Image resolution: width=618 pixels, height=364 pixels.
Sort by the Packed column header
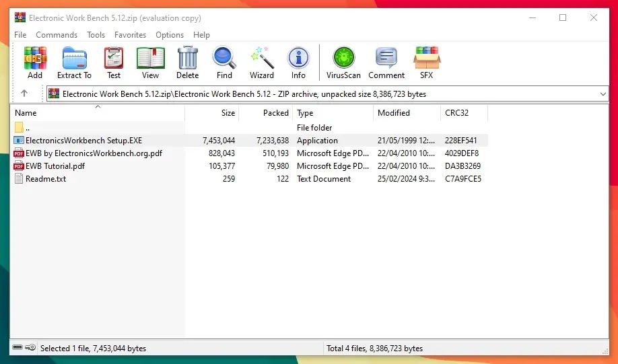pyautogui.click(x=266, y=113)
